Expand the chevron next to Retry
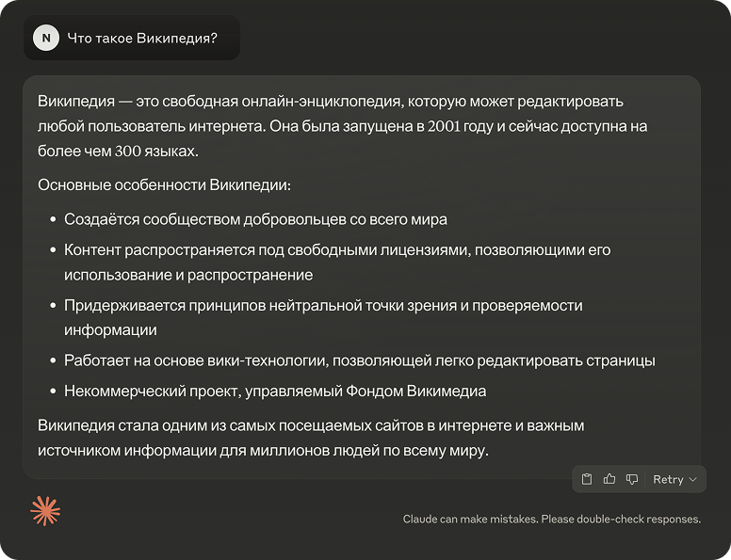Image resolution: width=731 pixels, height=560 pixels. tap(693, 479)
